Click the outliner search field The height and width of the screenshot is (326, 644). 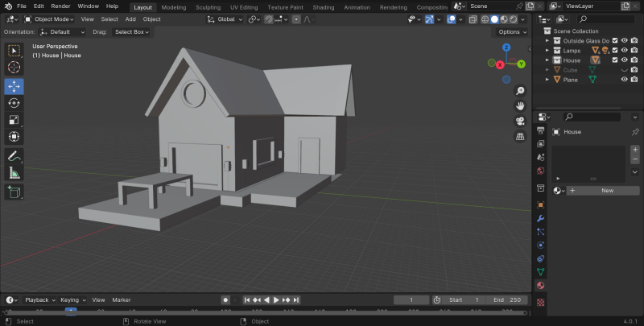click(x=606, y=19)
